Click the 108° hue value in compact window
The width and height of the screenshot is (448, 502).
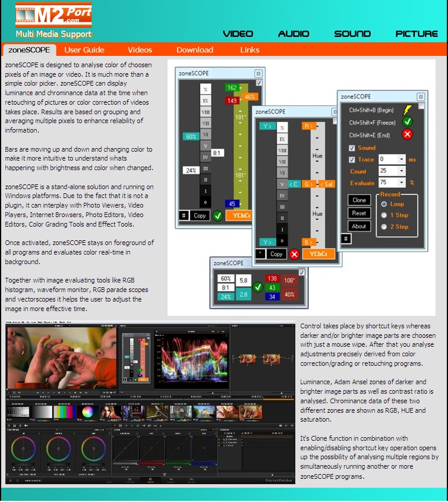pos(289,281)
